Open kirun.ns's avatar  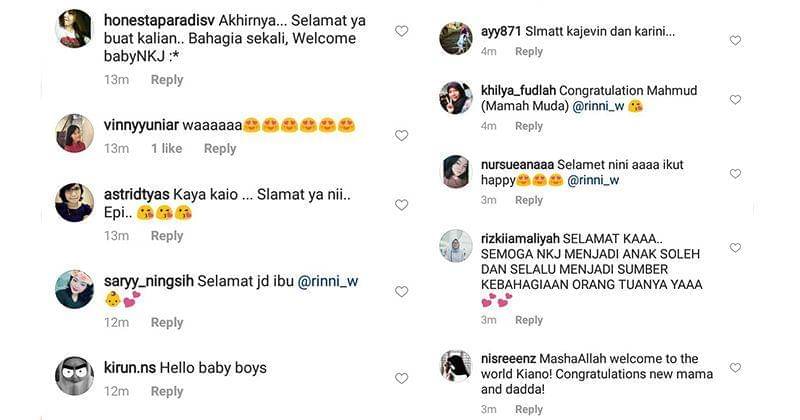pos(75,375)
